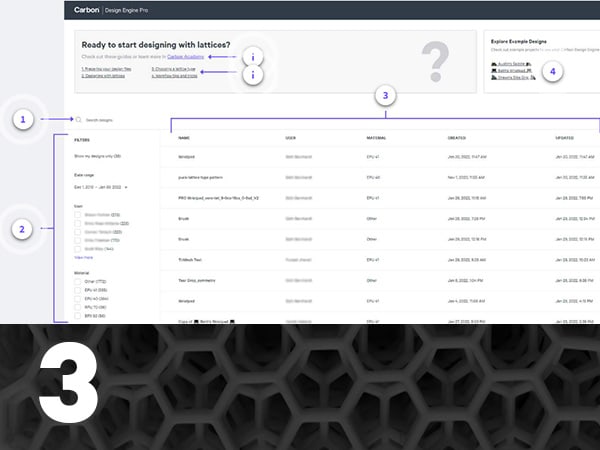Click the search magnifier icon
Image resolution: width=600 pixels, height=450 pixels.
pyautogui.click(x=78, y=120)
